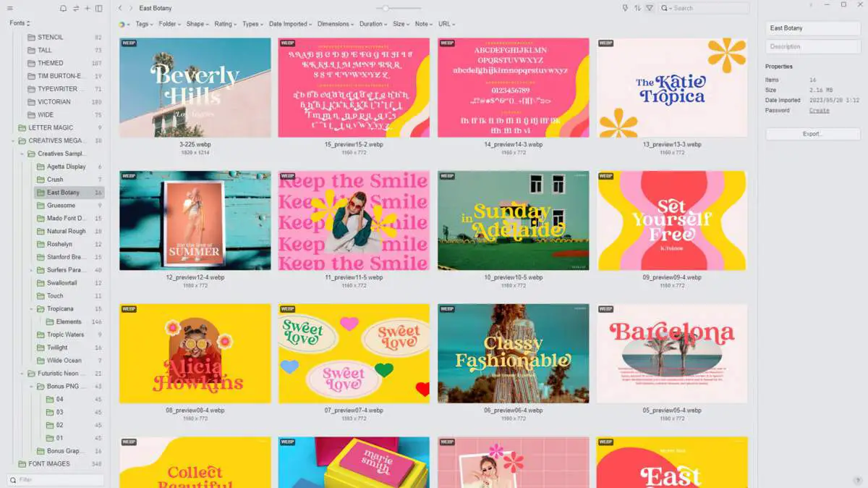Go back with left arrow

120,8
